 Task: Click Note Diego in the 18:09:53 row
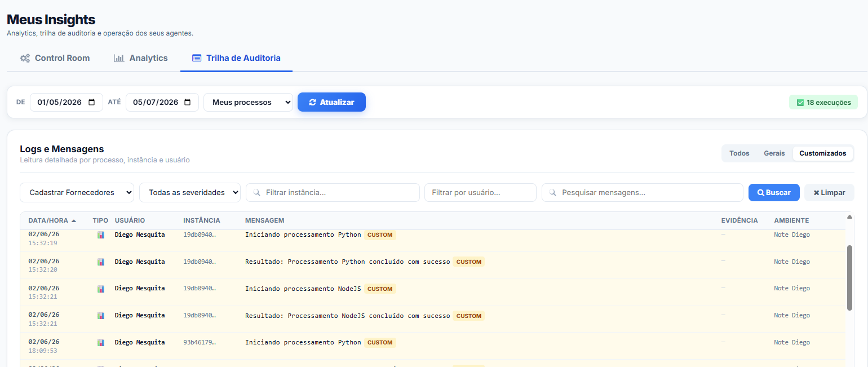click(x=792, y=342)
